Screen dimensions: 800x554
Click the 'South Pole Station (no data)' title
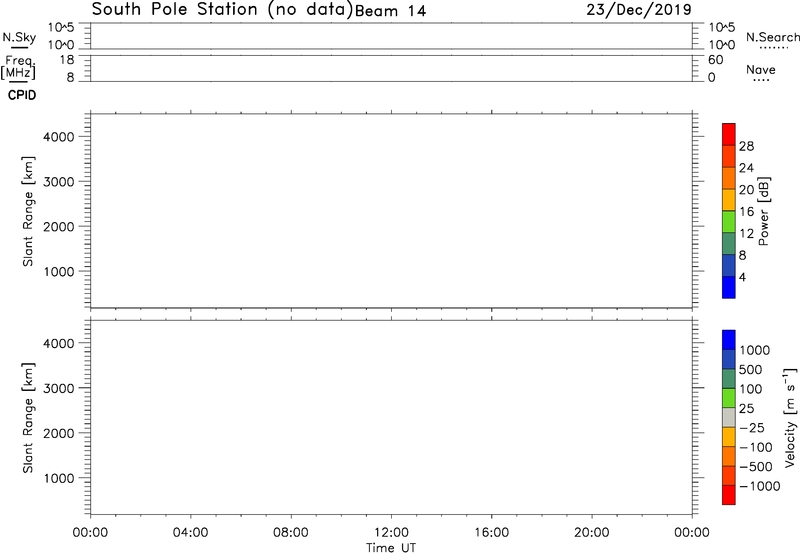click(222, 10)
